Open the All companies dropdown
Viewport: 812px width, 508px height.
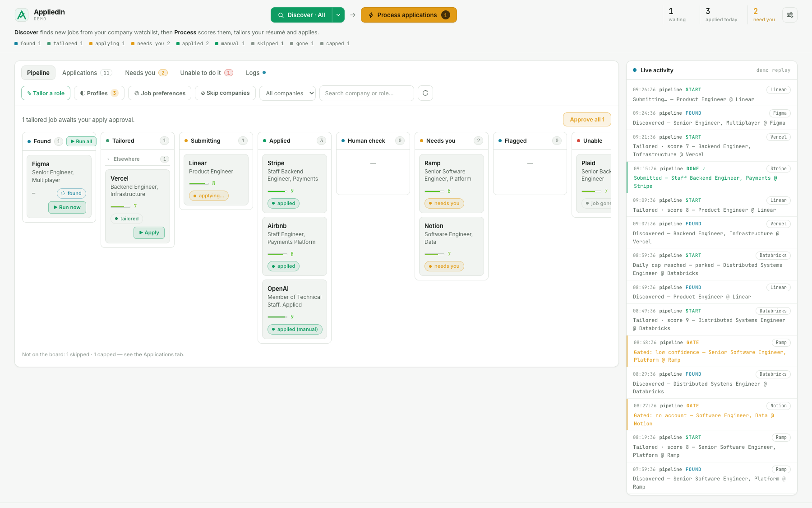[287, 93]
